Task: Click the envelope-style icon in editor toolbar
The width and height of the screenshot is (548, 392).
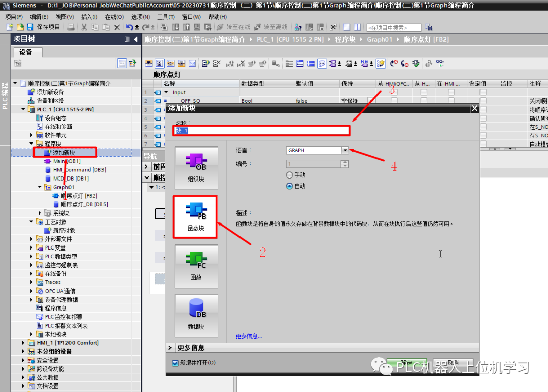Action: (x=193, y=63)
